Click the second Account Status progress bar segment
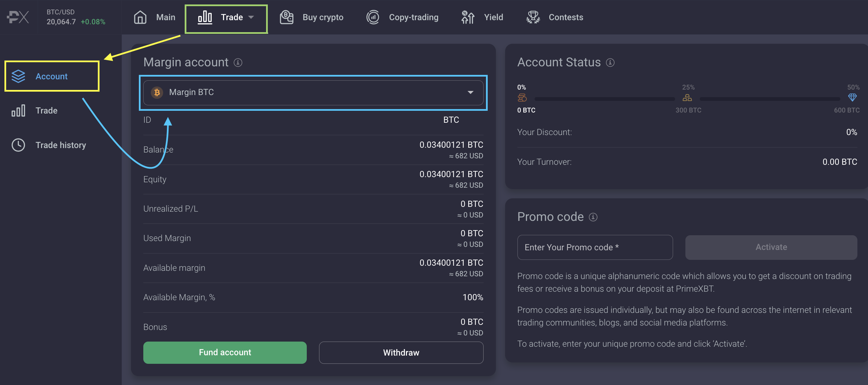The height and width of the screenshot is (385, 868). point(770,99)
